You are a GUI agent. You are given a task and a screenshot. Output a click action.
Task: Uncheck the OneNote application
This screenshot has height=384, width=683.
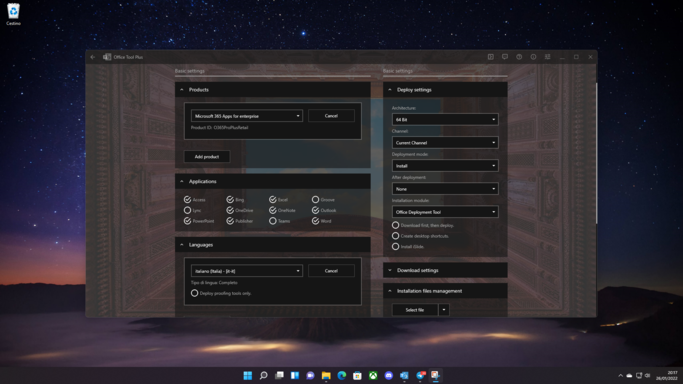273,210
